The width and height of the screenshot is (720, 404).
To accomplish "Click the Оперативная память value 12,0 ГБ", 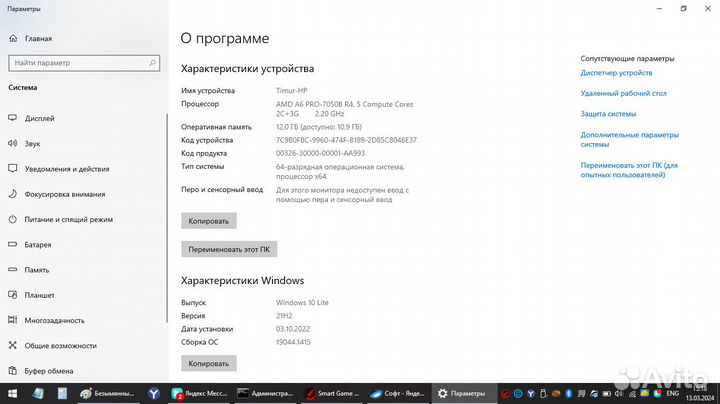I will [319, 127].
